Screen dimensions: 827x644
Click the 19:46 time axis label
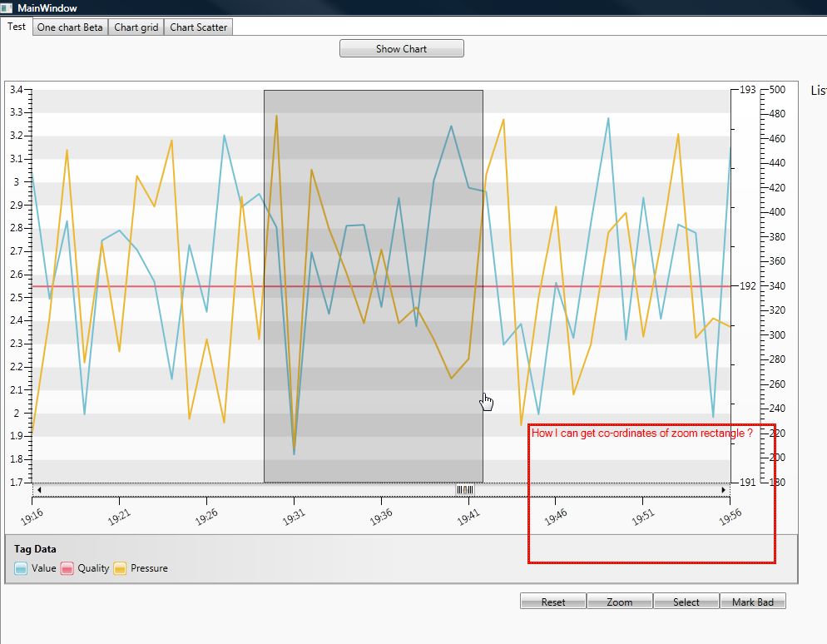[x=556, y=518]
